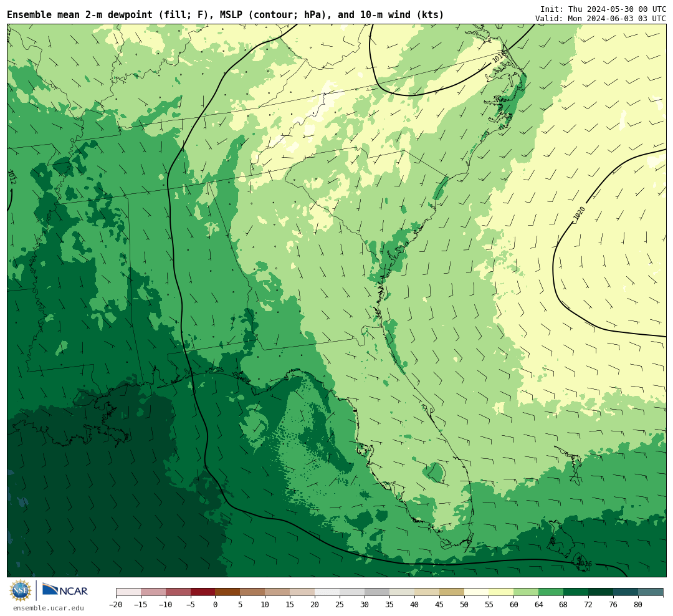Select the map title text about ensemble mean dewpoint
Image resolution: width=673 pixels, height=616 pixels.
pos(226,14)
